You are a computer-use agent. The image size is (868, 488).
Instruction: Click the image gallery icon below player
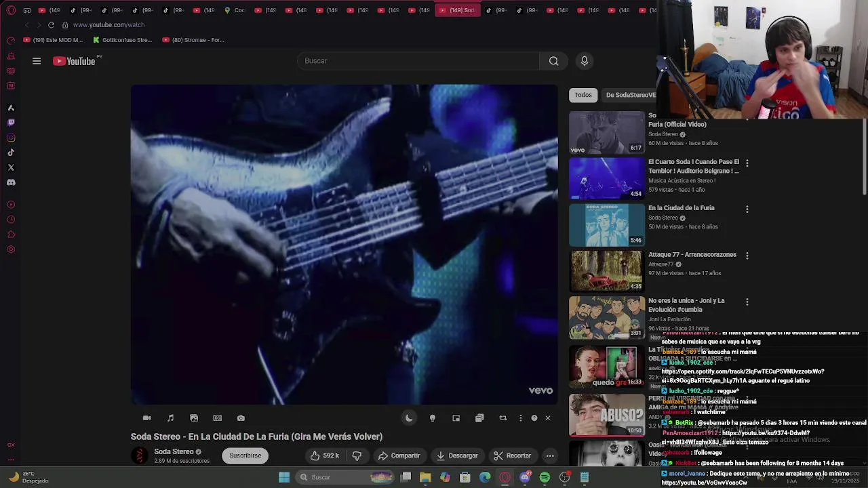[194, 418]
